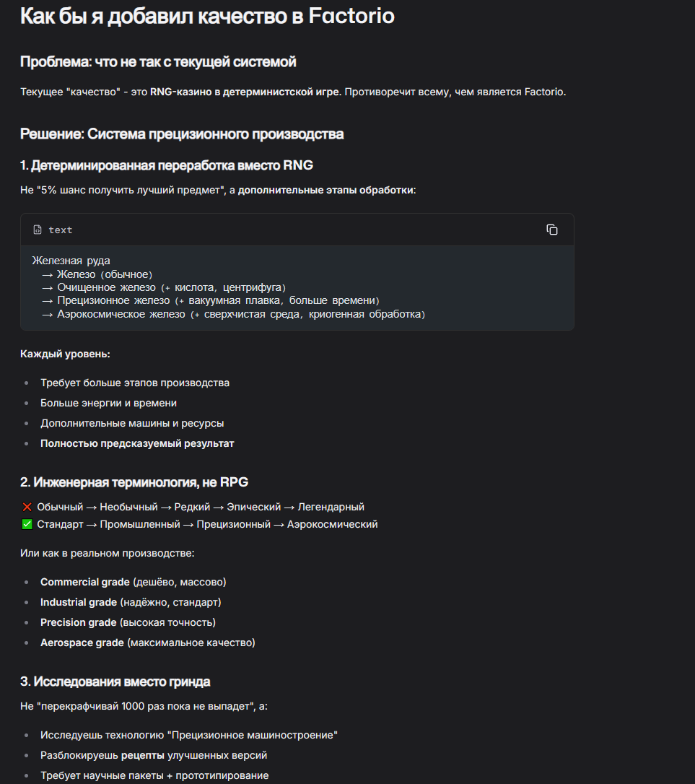695x784 pixels.
Task: Click "Железная руда" line in code block
Action: 71,261
